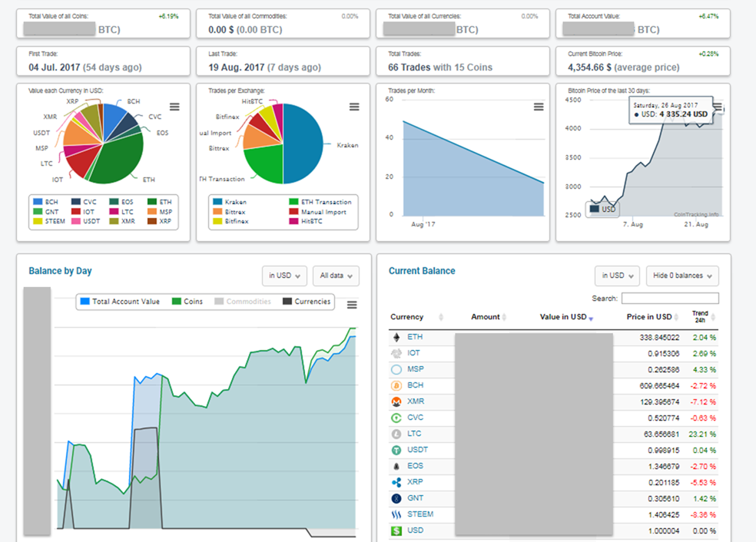The image size is (756, 542).
Task: Open the Balance by Day chart menu
Action: (x=352, y=305)
